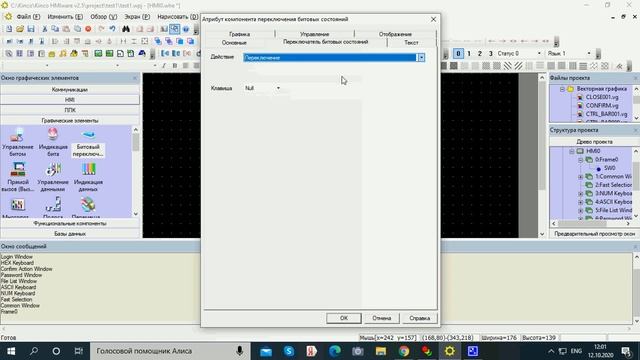Open Google Chrome from the taskbar

[x=404, y=351]
